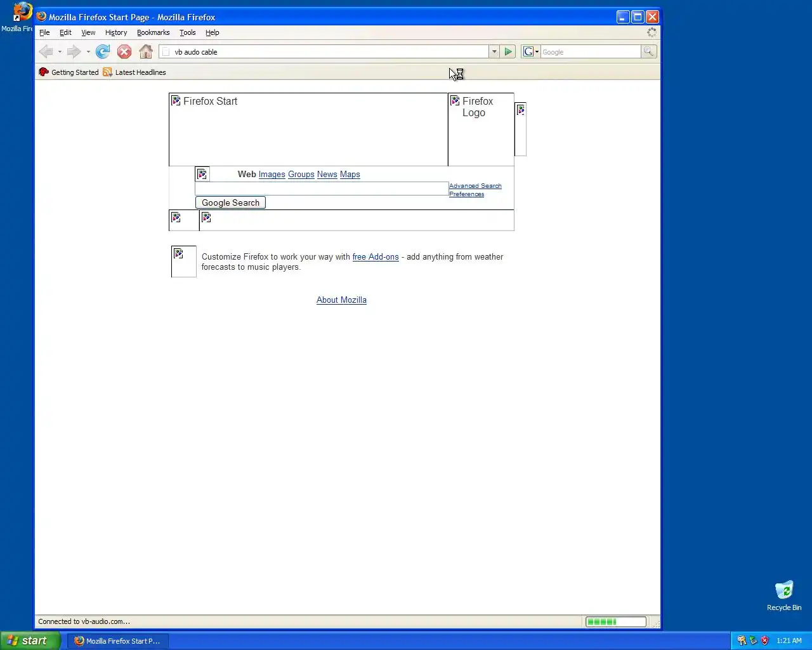Viewport: 812px width, 650px height.
Task: Click the Google Search button
Action: (230, 202)
